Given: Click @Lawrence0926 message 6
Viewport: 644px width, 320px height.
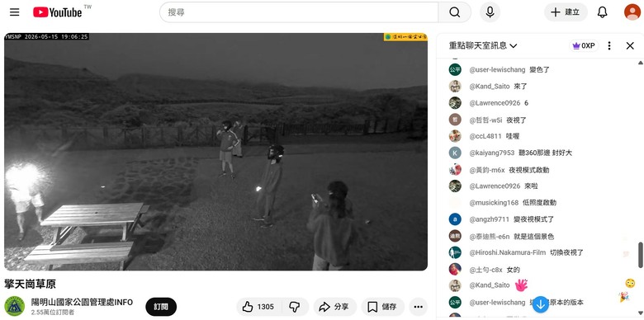Looking at the screenshot, I should coord(526,103).
